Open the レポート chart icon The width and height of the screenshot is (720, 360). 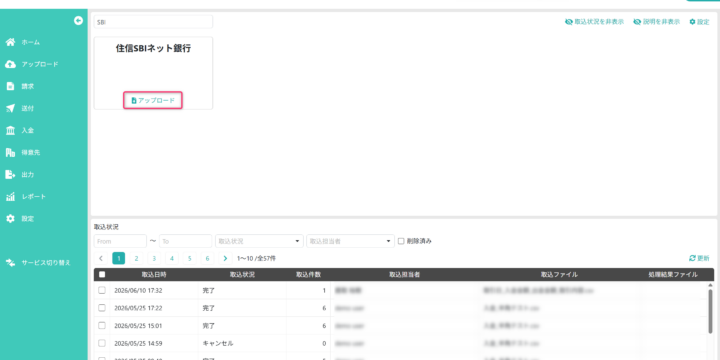10,197
